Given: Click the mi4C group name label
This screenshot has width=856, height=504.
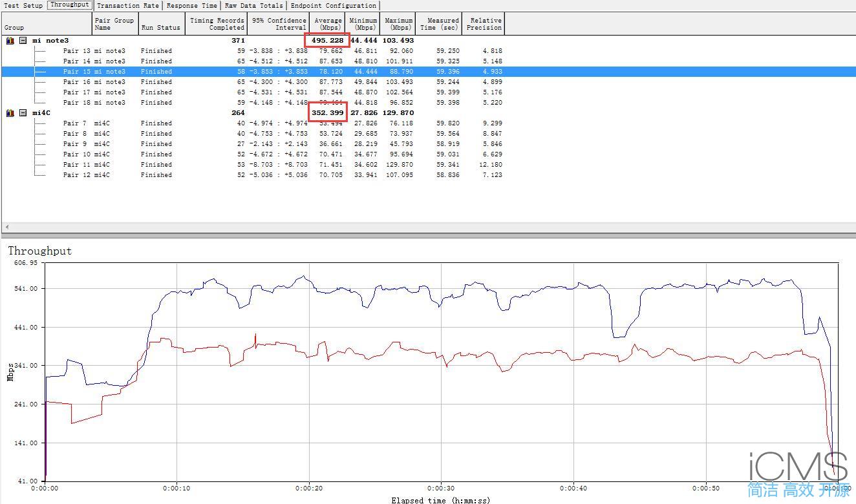Looking at the screenshot, I should click(41, 113).
